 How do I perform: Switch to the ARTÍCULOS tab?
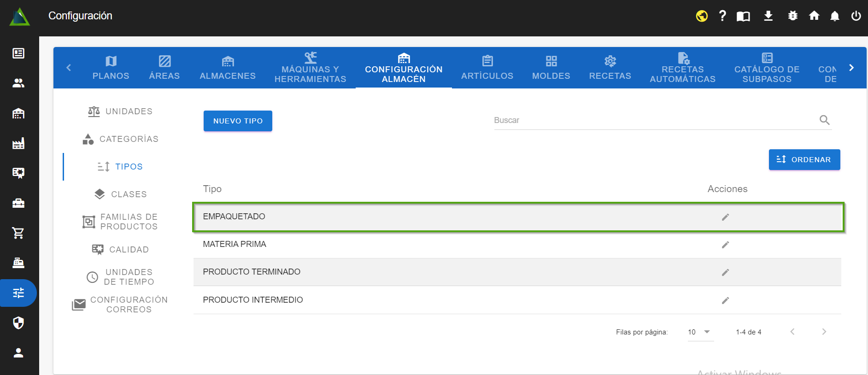[x=487, y=68]
